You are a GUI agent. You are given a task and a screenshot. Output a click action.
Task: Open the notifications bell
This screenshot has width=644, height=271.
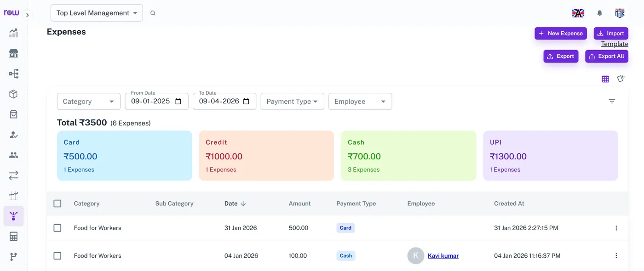(x=599, y=13)
